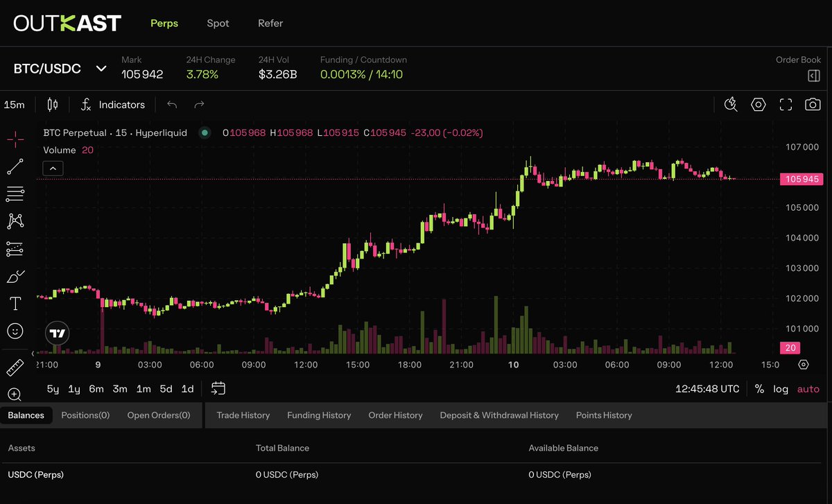Image resolution: width=832 pixels, height=504 pixels.
Task: Click the 24H Vol $3.26B value
Action: (x=277, y=74)
